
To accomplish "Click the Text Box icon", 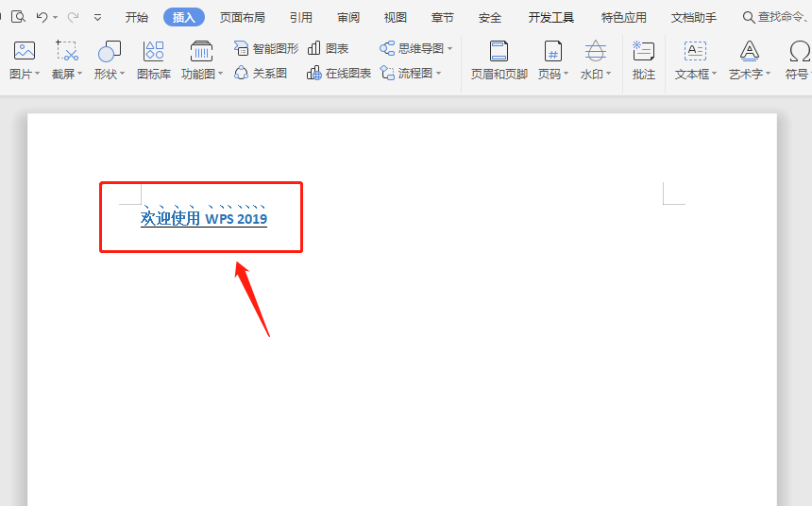I will pyautogui.click(x=695, y=51).
